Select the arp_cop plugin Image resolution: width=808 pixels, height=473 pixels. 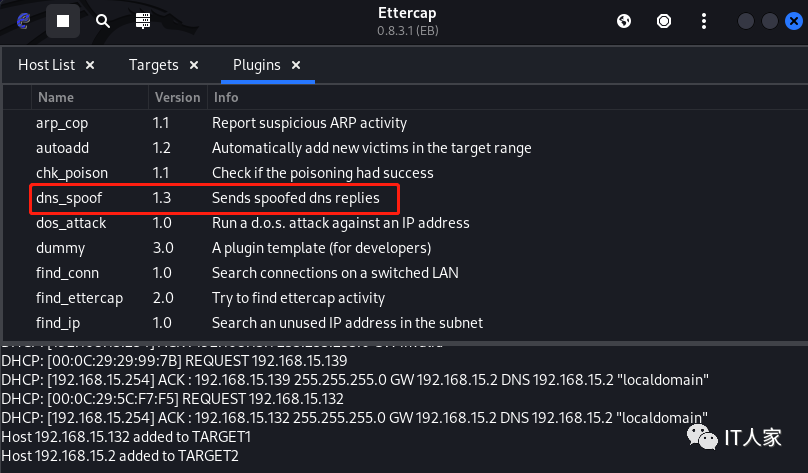pos(64,123)
